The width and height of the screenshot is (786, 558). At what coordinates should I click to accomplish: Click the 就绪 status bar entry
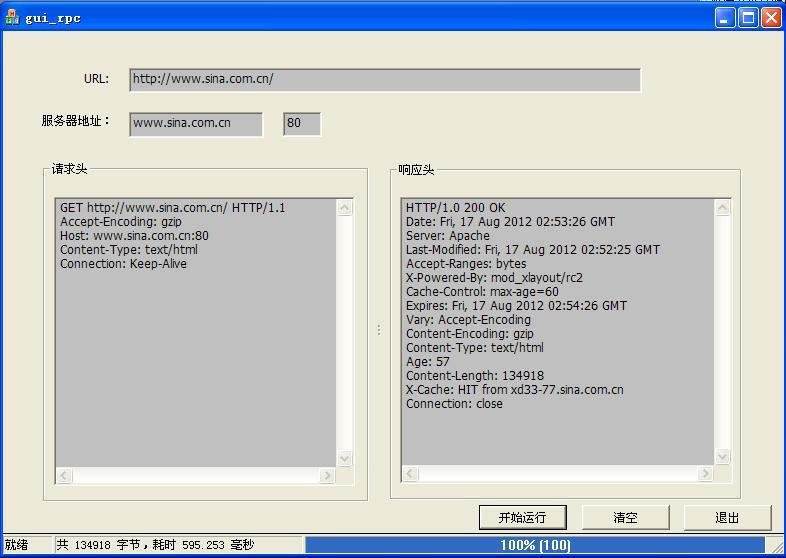(17, 545)
